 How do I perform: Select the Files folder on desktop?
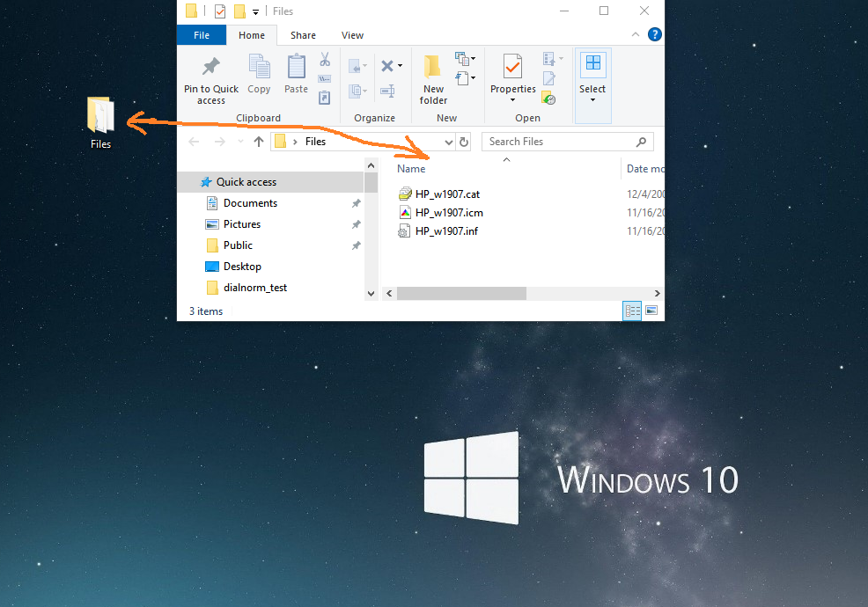pyautogui.click(x=100, y=123)
